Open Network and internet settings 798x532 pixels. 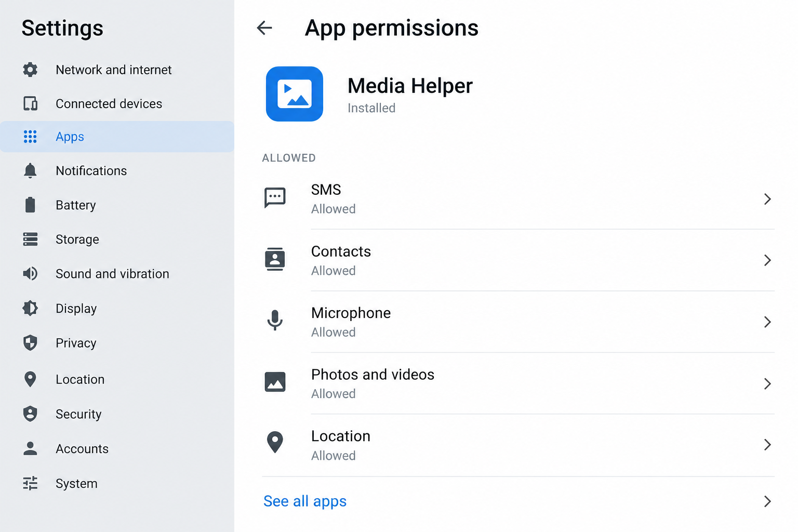117,70
